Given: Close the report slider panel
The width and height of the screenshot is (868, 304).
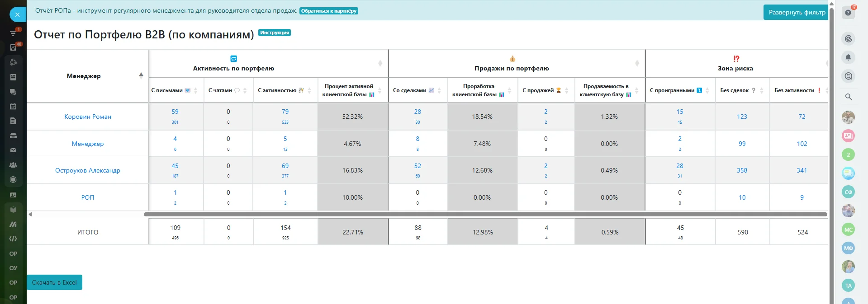Looking at the screenshot, I should click(18, 14).
